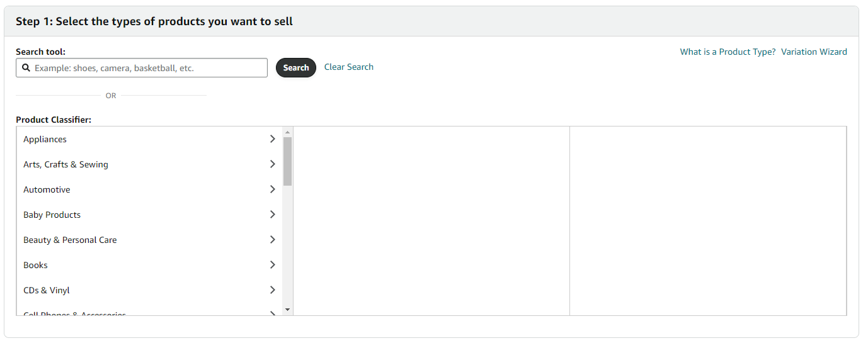Expand the Books category chevron
Image resolution: width=868 pixels, height=343 pixels.
pos(272,265)
